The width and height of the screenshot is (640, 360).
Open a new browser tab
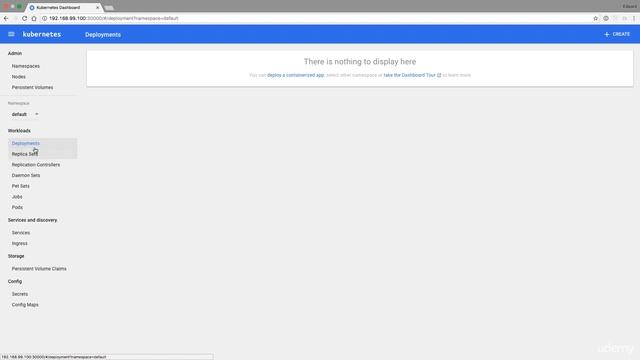(x=109, y=8)
